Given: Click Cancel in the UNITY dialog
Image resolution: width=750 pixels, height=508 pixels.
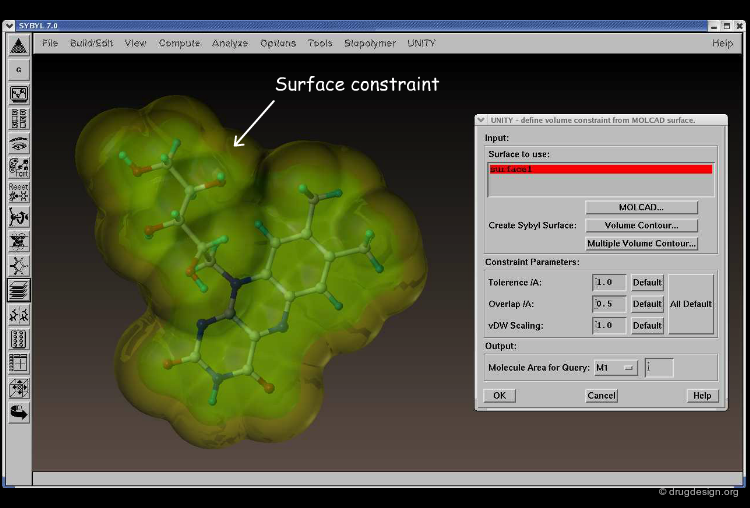Looking at the screenshot, I should coord(601,396).
